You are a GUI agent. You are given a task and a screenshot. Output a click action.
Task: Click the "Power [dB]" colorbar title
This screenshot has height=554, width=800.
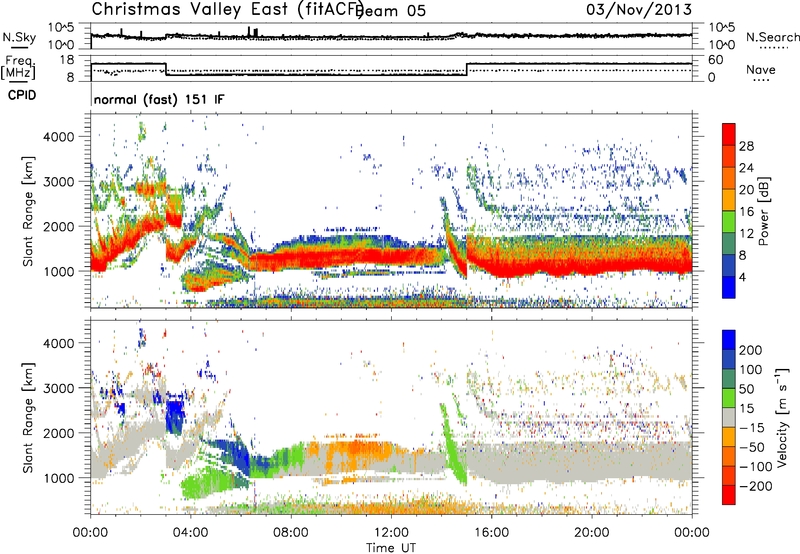click(x=763, y=211)
